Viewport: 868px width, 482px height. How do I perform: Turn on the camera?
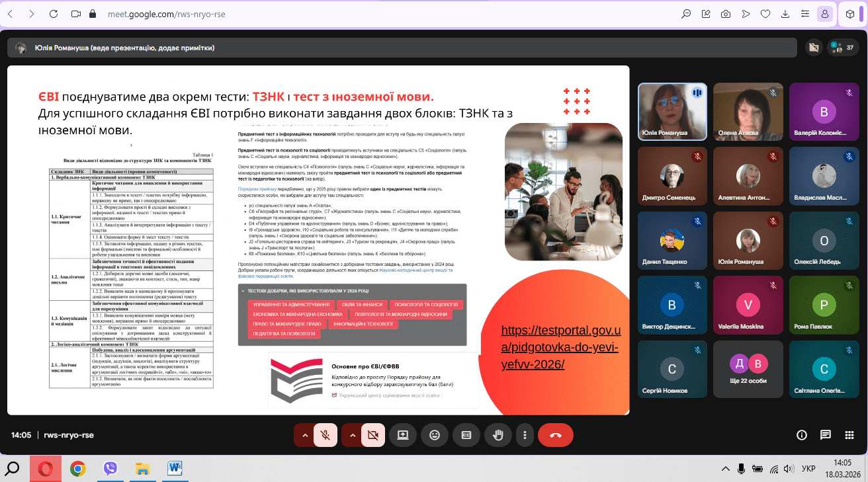click(x=373, y=435)
